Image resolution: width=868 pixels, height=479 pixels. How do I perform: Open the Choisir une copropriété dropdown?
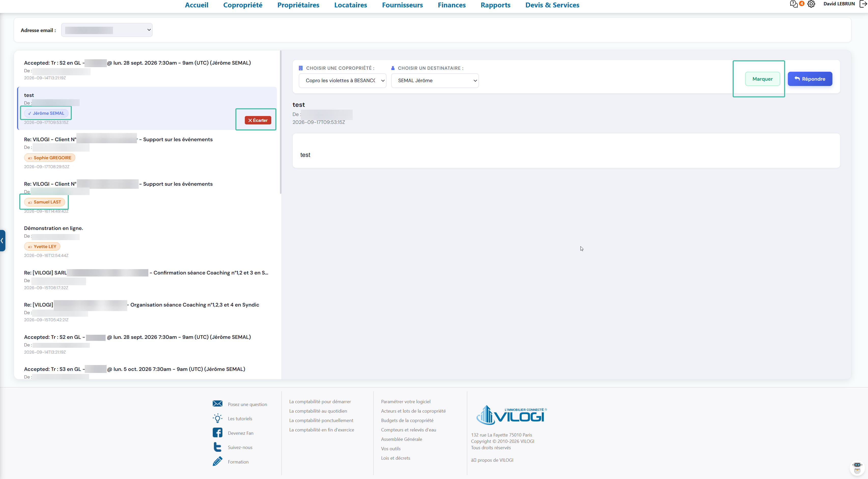click(x=342, y=80)
